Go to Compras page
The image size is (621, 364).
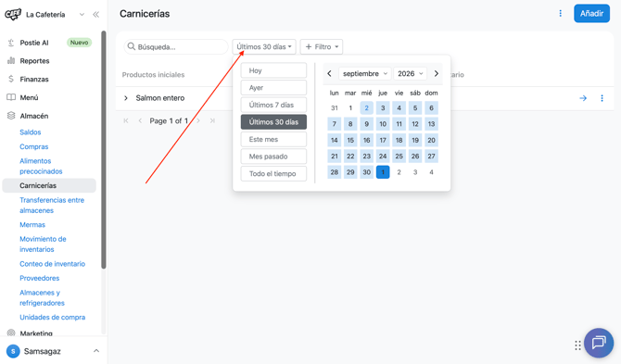[34, 146]
